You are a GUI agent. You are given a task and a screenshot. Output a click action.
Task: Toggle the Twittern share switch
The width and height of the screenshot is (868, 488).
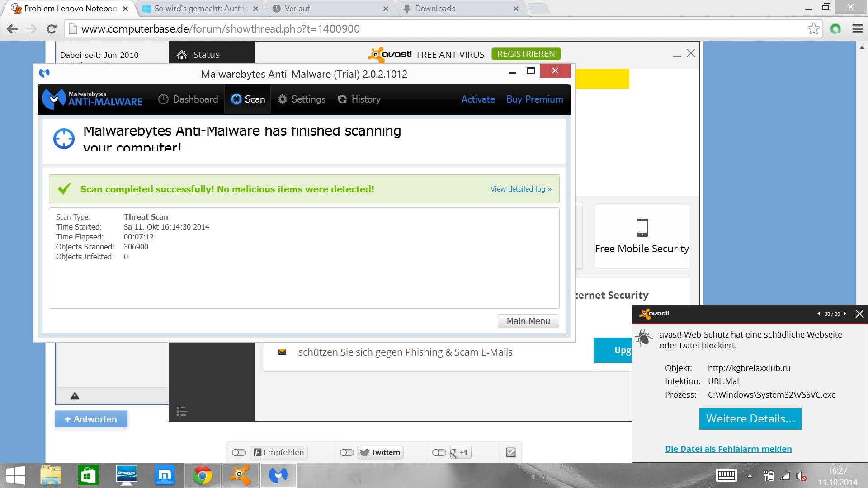click(x=347, y=452)
